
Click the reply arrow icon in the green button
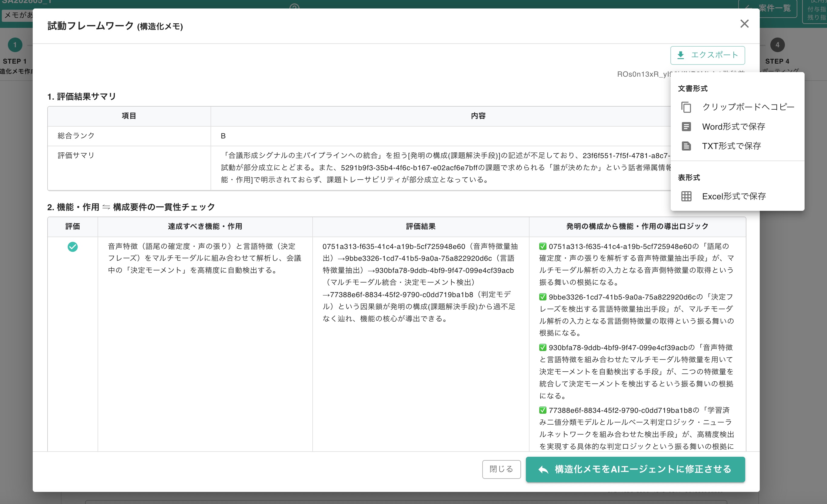(x=543, y=469)
